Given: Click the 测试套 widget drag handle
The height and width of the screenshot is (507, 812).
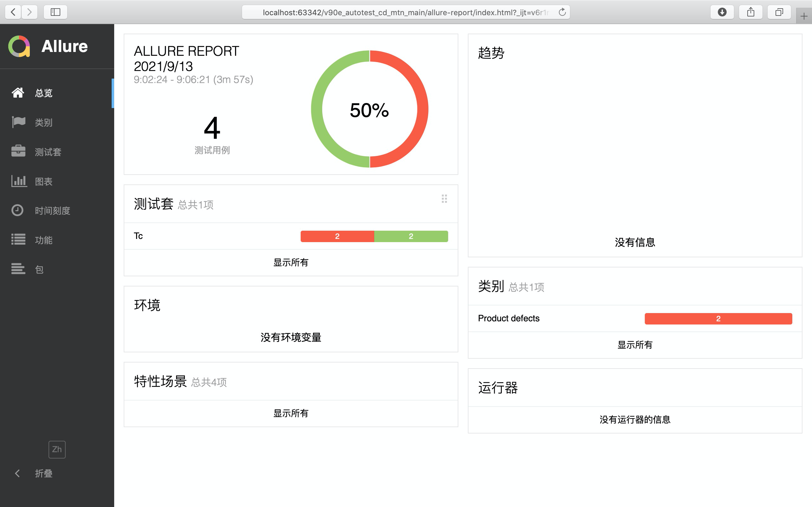Looking at the screenshot, I should [x=444, y=199].
